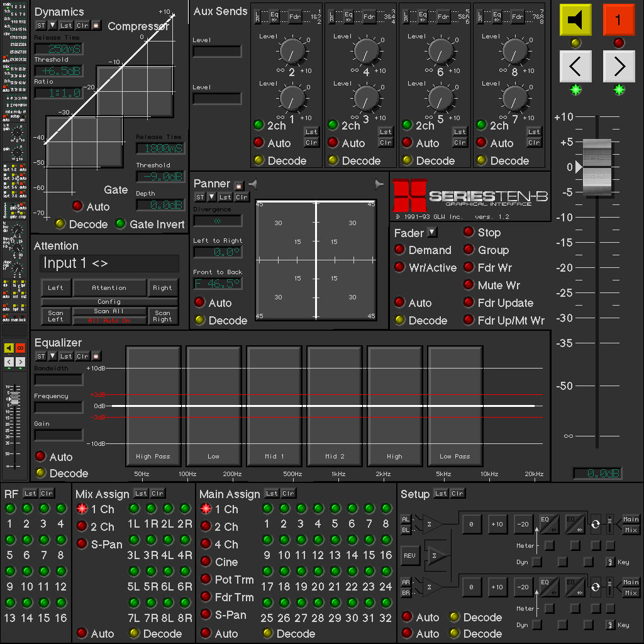Go to previous channel with large left arrow

pos(575,67)
